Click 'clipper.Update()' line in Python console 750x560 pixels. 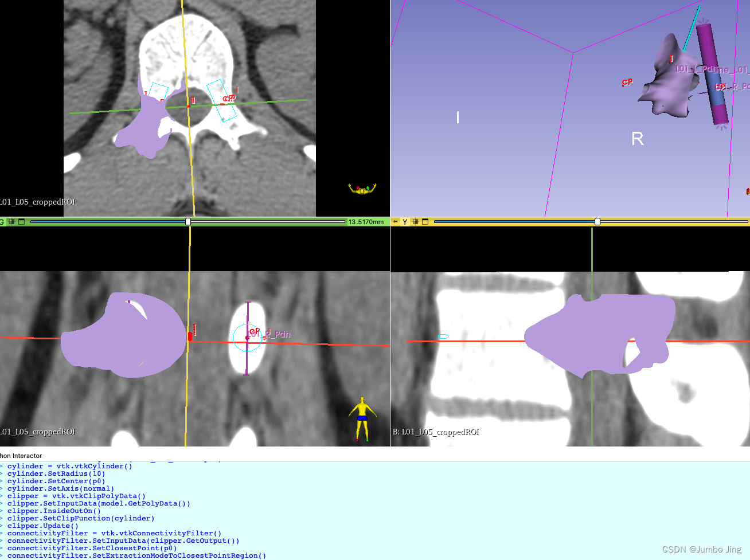pyautogui.click(x=43, y=526)
